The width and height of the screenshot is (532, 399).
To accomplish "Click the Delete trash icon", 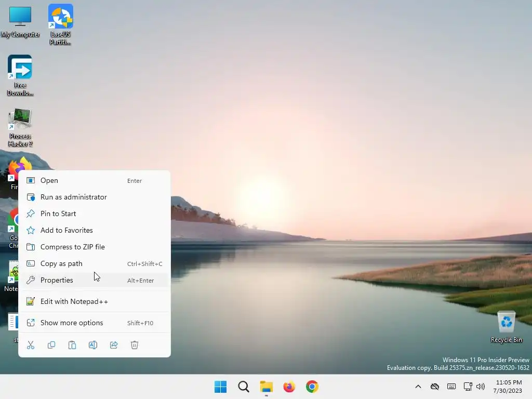I will [x=135, y=345].
